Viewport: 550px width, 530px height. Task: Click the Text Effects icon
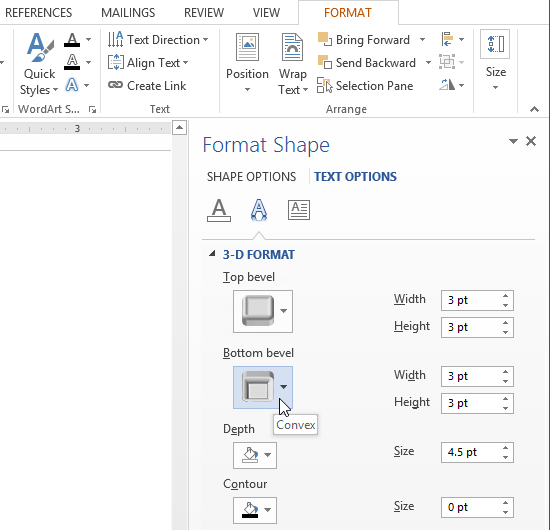tap(72, 85)
